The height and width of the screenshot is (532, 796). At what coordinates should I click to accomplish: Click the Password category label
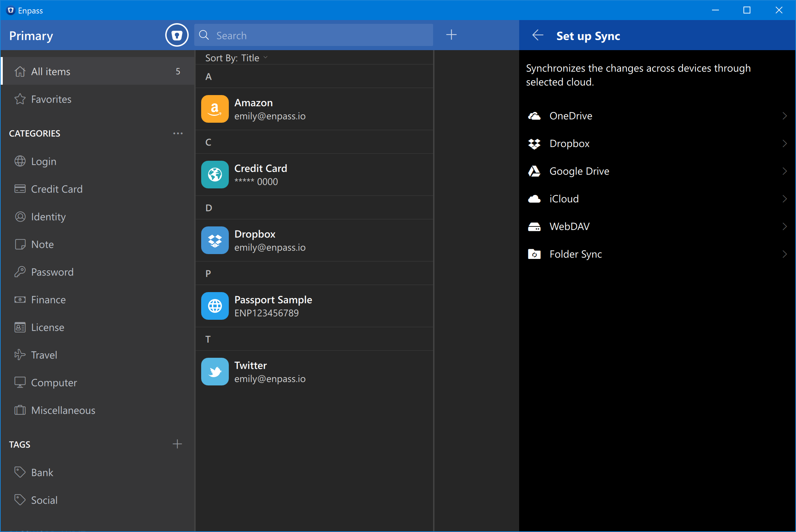52,272
